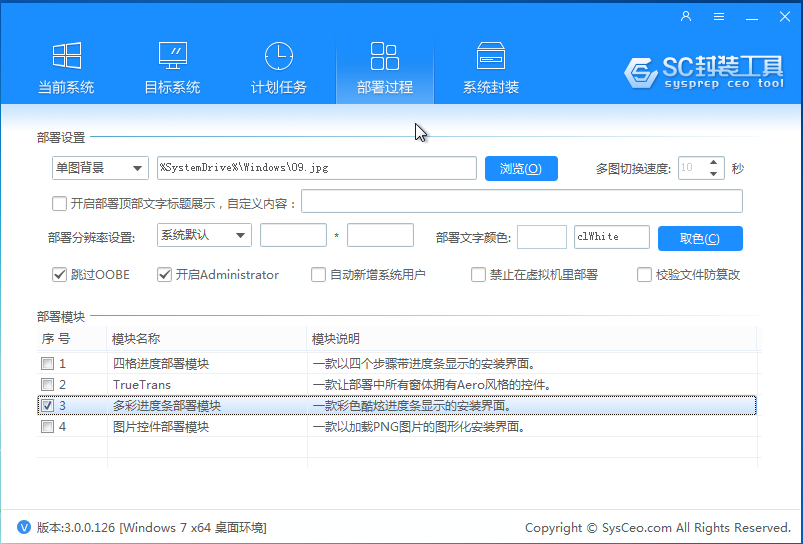
Task: Click the 取色(C) color pick button
Action: pyautogui.click(x=700, y=238)
